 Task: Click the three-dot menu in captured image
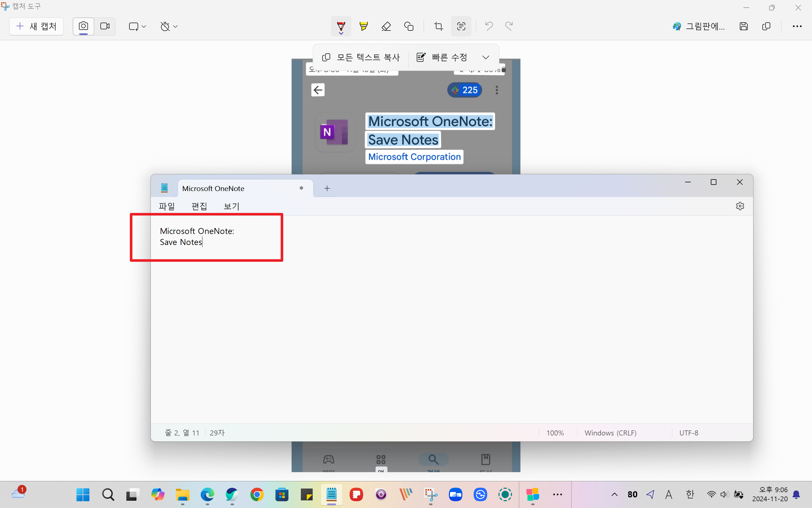tap(497, 90)
